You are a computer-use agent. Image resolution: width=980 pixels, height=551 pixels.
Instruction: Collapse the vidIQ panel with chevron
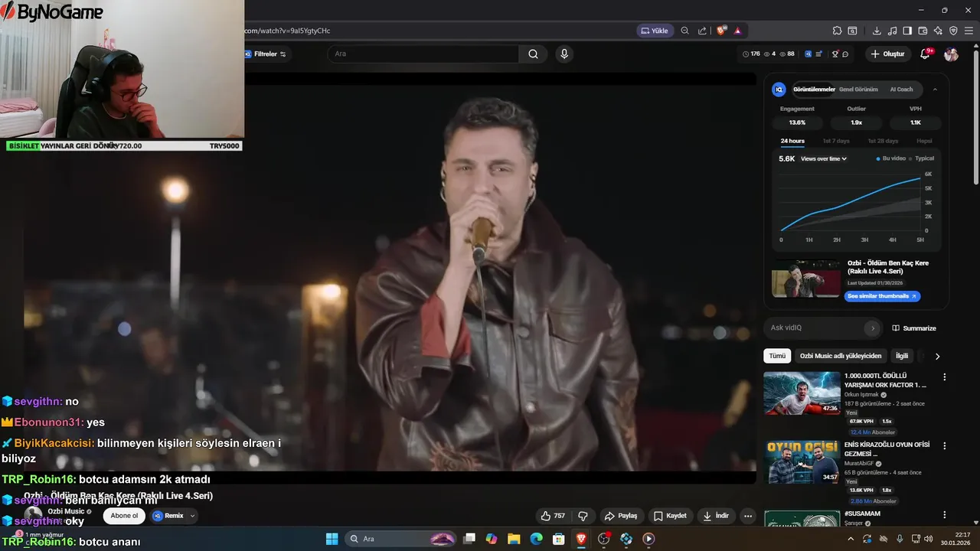935,90
